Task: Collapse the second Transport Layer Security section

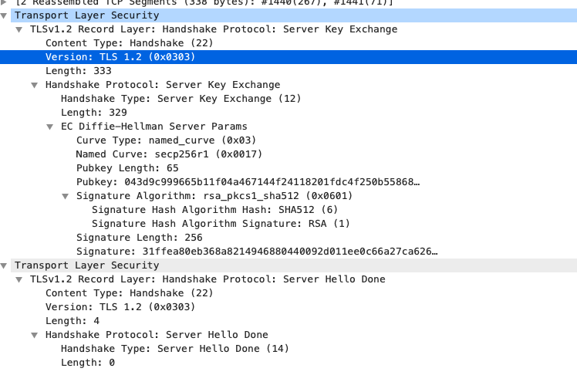Action: tap(4, 265)
